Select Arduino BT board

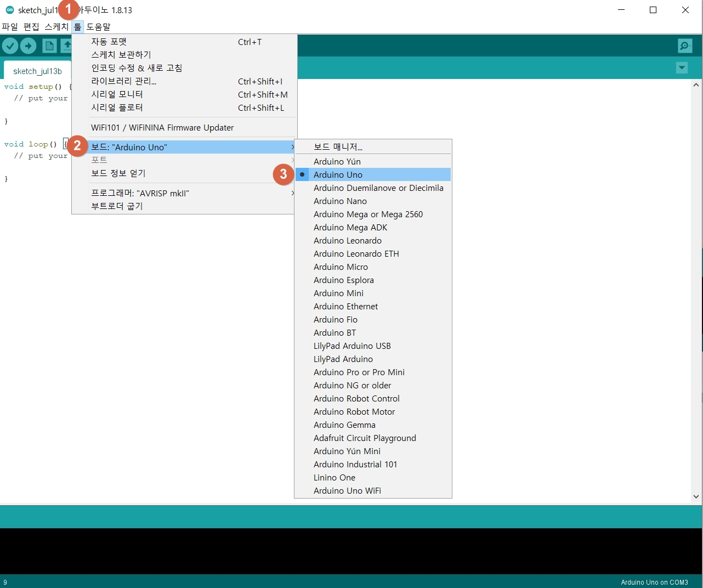coord(373,332)
